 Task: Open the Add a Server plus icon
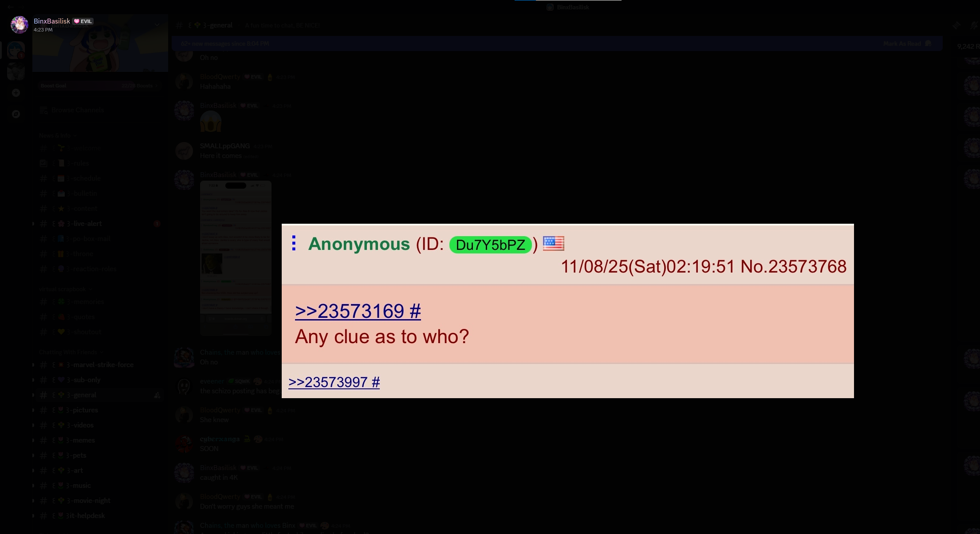[16, 93]
